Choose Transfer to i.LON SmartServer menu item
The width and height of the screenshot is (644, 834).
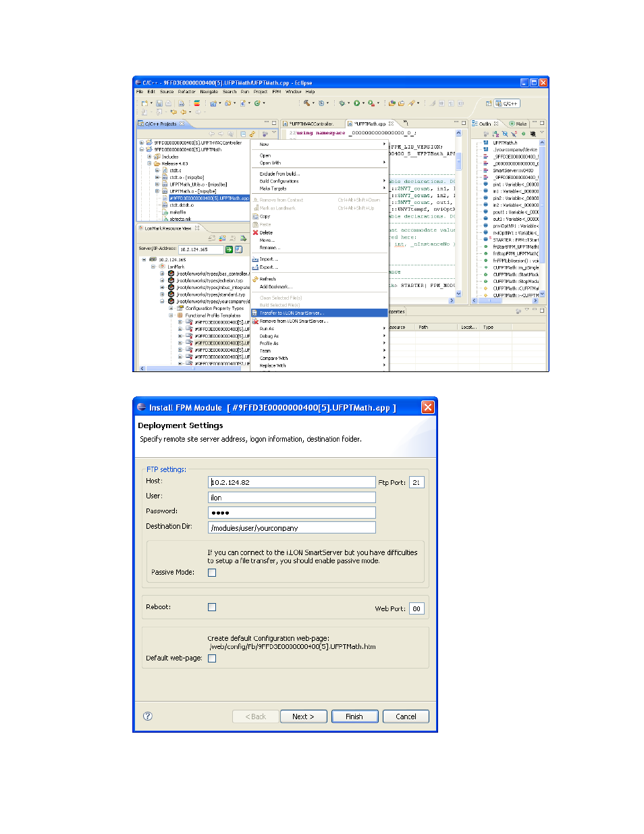click(x=319, y=313)
